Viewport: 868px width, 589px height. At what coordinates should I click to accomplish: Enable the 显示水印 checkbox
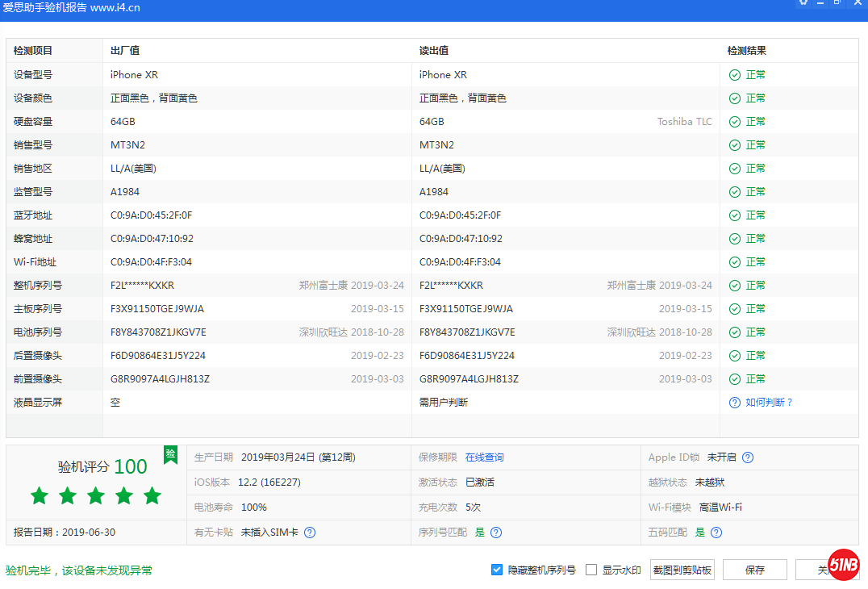tap(590, 570)
